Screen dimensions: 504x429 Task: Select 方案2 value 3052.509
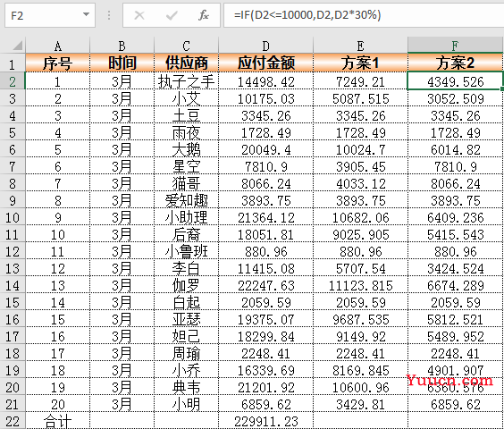tap(455, 97)
